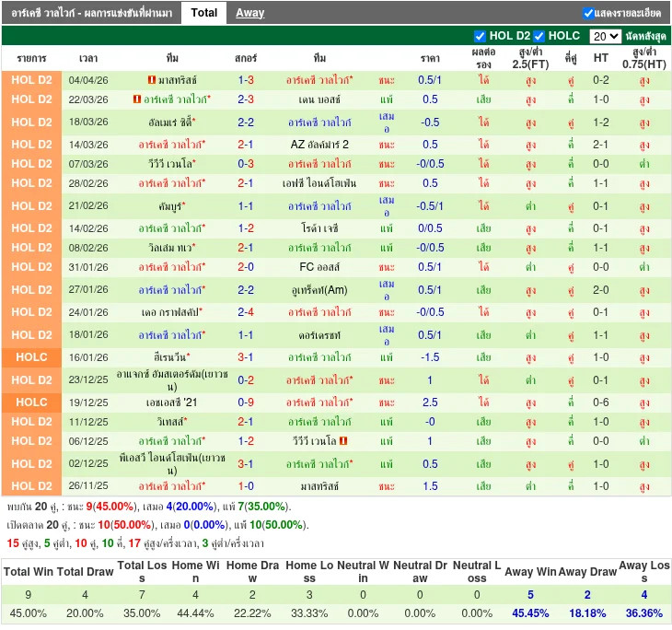Switch to the Away tab
The image size is (672, 630).
[249, 13]
